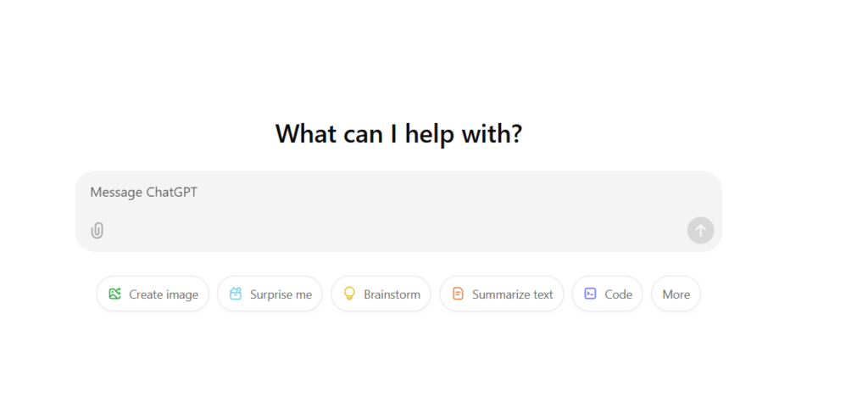Viewport: 868px width, 398px height.
Task: Click the yellow lightbulb Brainstorm icon
Action: point(348,294)
